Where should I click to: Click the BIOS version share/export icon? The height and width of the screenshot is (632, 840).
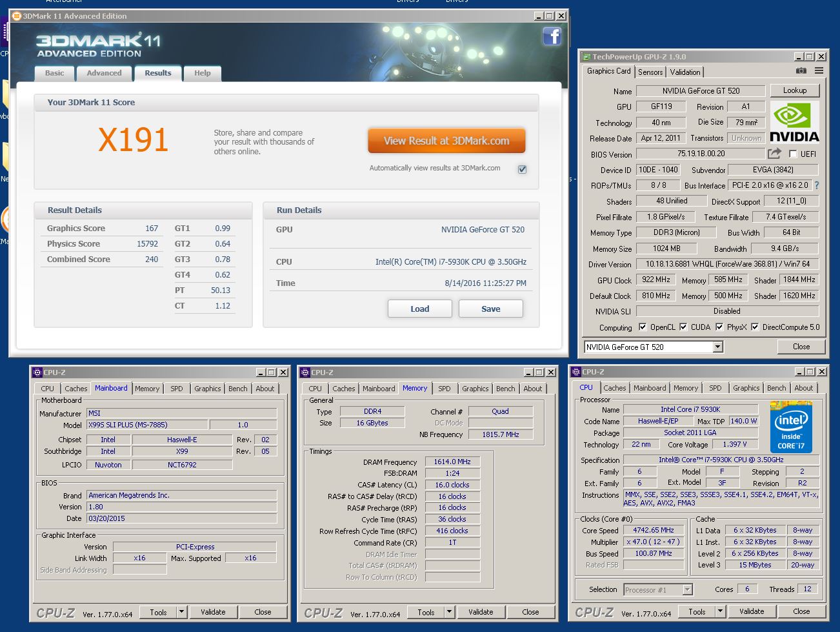pyautogui.click(x=774, y=154)
